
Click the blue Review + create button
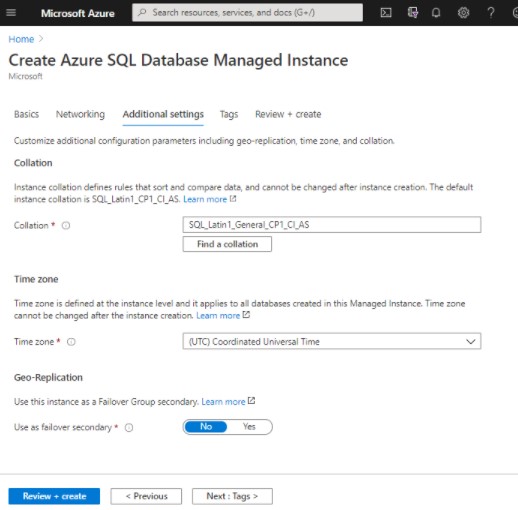(x=54, y=496)
